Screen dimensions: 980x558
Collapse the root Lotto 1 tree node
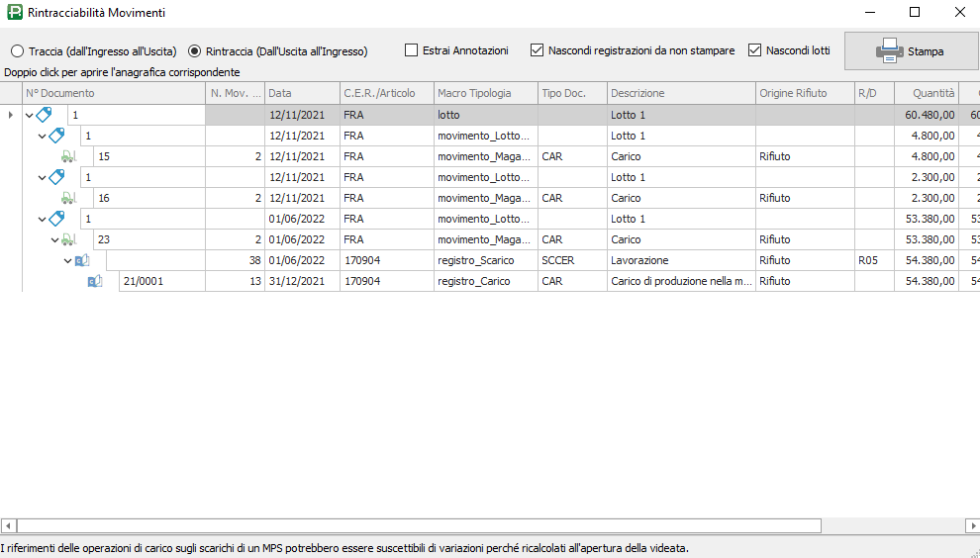[x=29, y=115]
